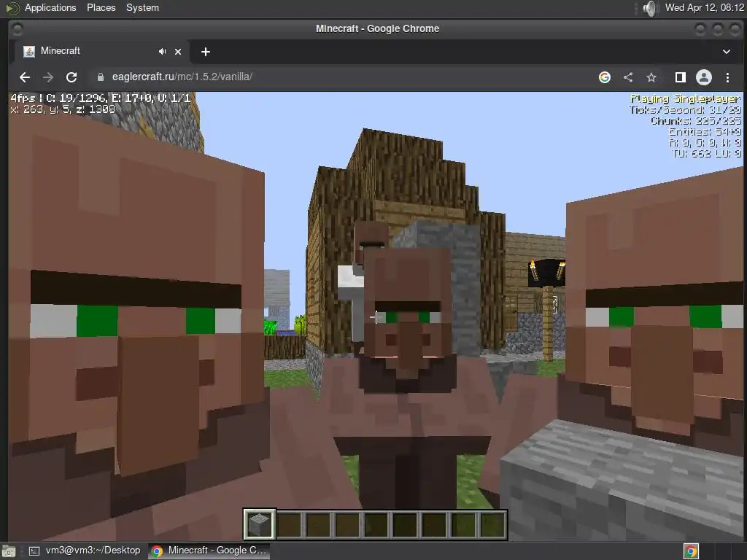Switch to Minecraft Chrome taskbar item
747x560 pixels.
click(209, 551)
